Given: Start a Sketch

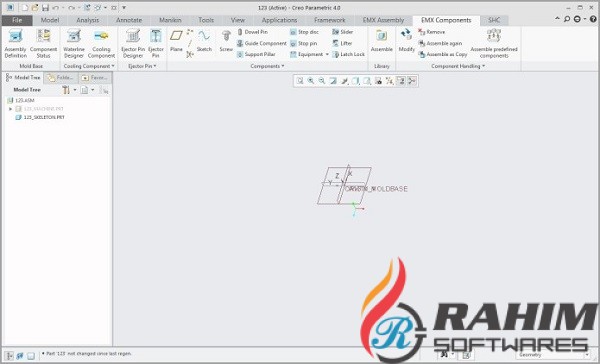Looking at the screenshot, I should tap(204, 41).
